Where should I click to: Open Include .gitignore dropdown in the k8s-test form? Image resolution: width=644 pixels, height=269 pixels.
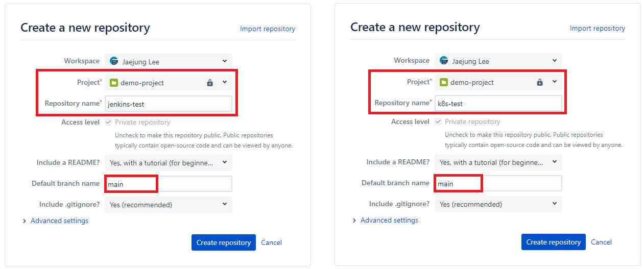tap(498, 204)
